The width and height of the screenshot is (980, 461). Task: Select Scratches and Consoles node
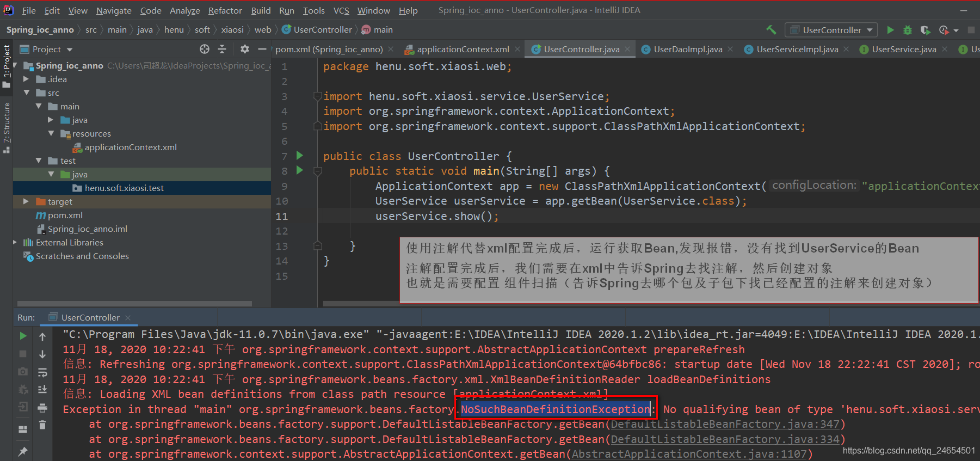82,256
